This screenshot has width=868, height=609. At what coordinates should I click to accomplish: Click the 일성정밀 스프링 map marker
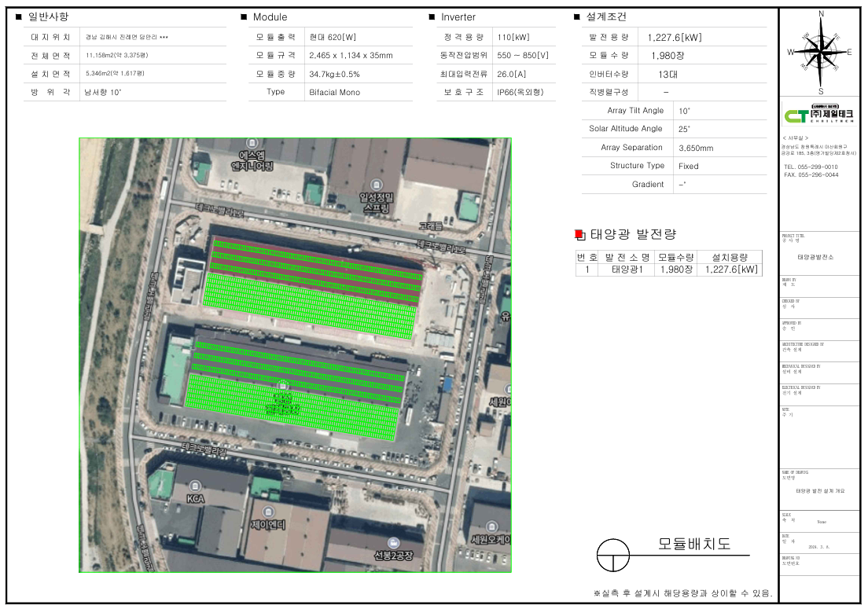(x=374, y=185)
